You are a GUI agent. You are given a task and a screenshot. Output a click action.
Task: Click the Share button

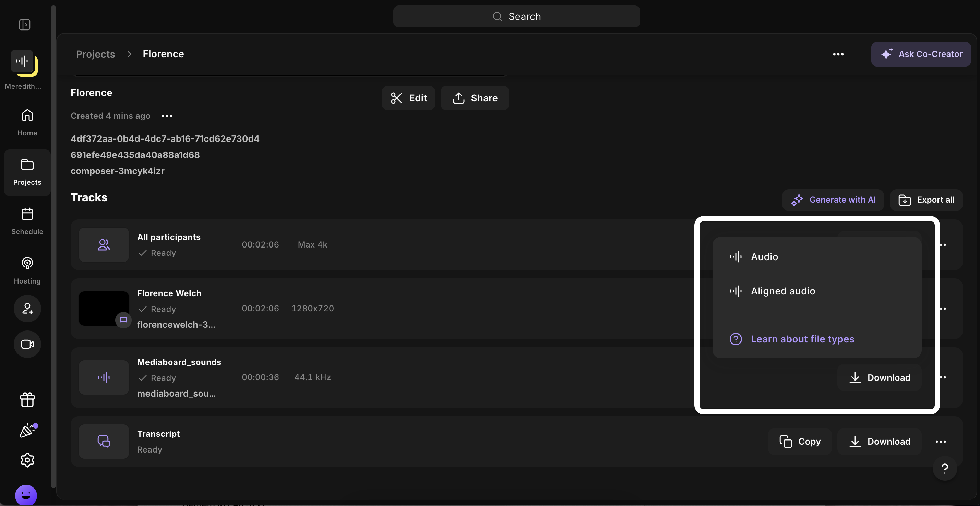coord(475,98)
